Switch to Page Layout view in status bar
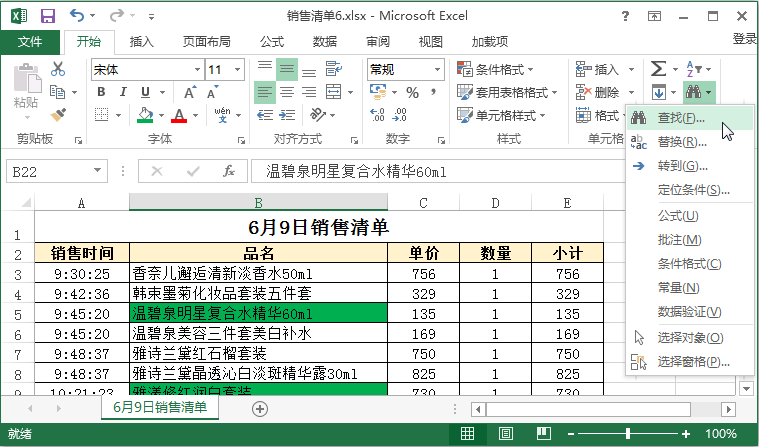Image resolution: width=759 pixels, height=447 pixels. pos(506,433)
